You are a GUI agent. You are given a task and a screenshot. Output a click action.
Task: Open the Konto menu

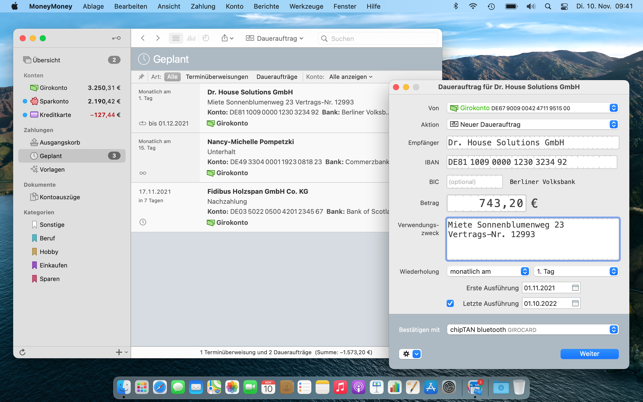pyautogui.click(x=234, y=6)
